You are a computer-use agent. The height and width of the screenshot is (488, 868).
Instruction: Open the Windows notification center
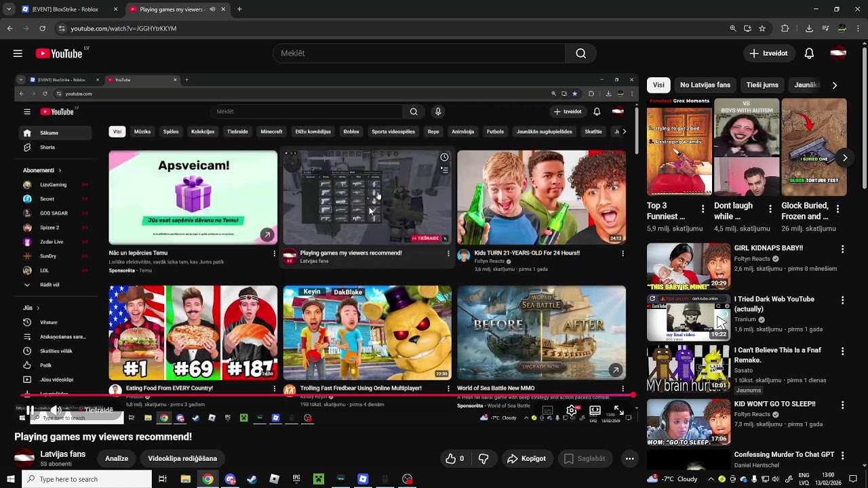coord(853,479)
